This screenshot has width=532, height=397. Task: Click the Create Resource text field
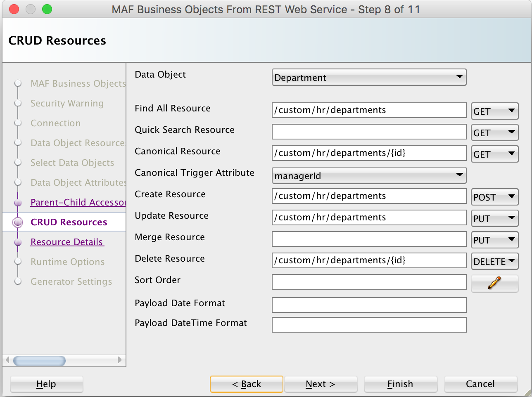pos(369,196)
